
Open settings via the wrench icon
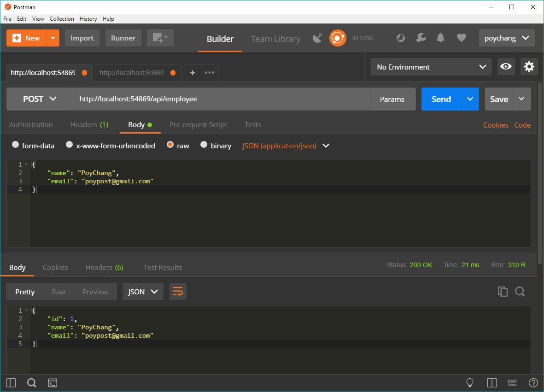[x=421, y=38]
